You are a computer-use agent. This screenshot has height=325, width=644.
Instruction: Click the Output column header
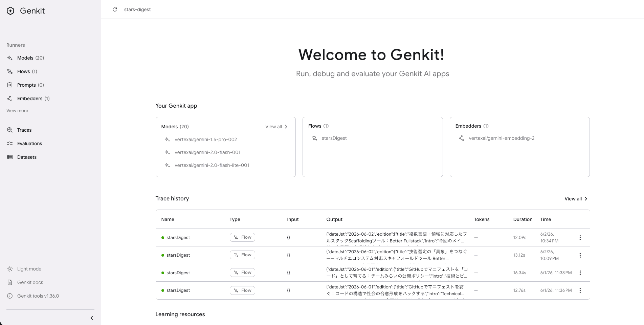pos(334,219)
